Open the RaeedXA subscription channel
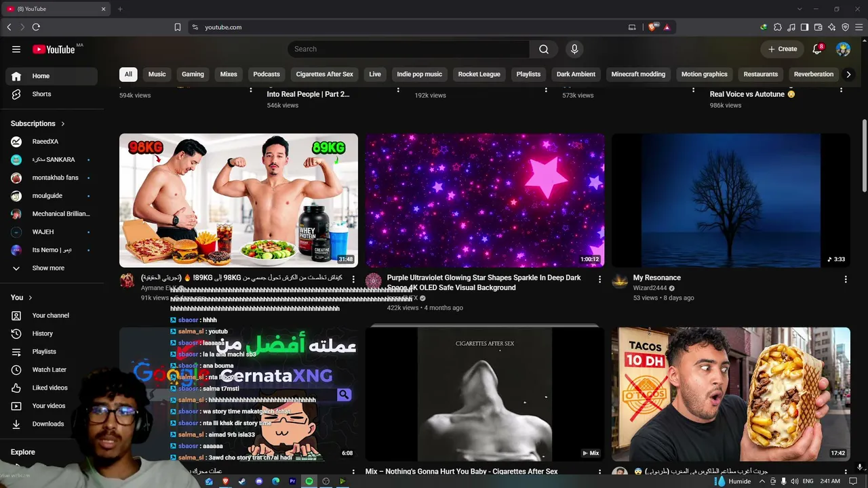 point(52,142)
